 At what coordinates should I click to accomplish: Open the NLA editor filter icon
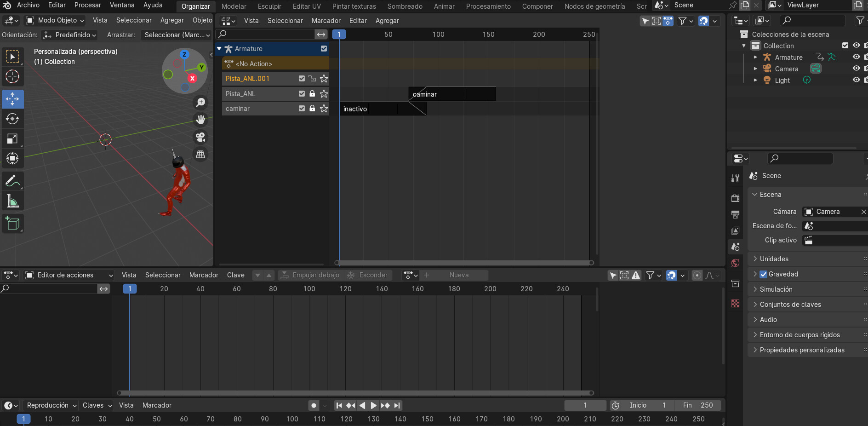[683, 21]
